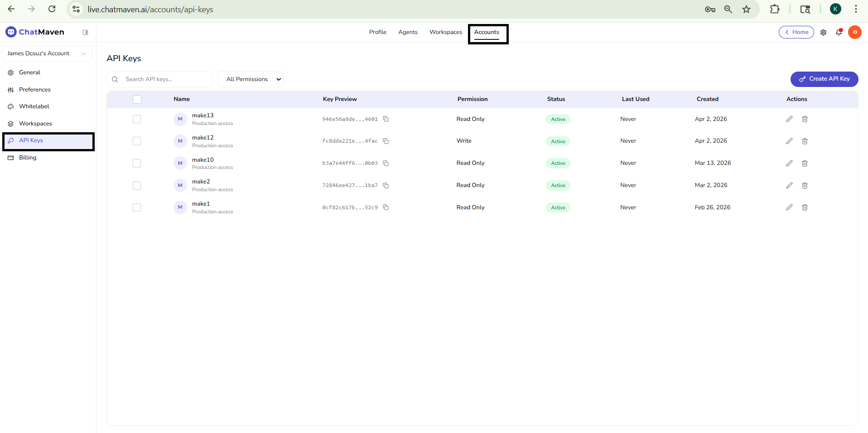Open the All Permissions filter dropdown
The width and height of the screenshot is (868, 433).
click(x=251, y=79)
